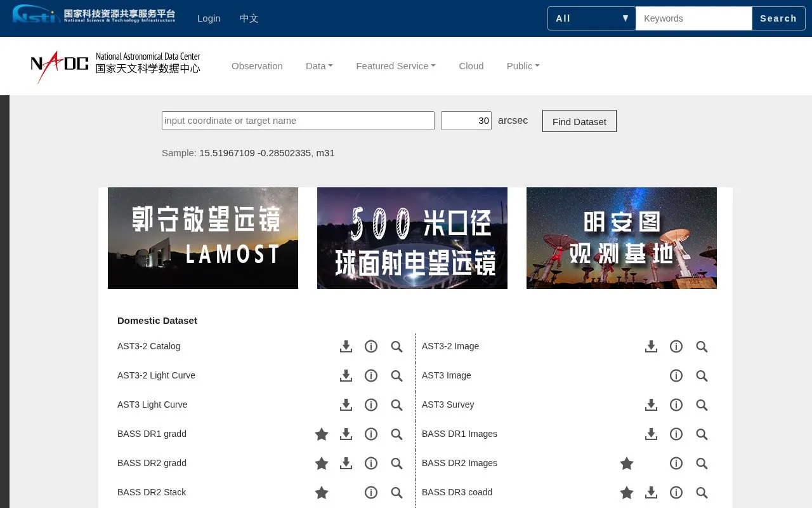Focus the Keywords search field
Viewport: 812px width, 508px height.
[694, 18]
